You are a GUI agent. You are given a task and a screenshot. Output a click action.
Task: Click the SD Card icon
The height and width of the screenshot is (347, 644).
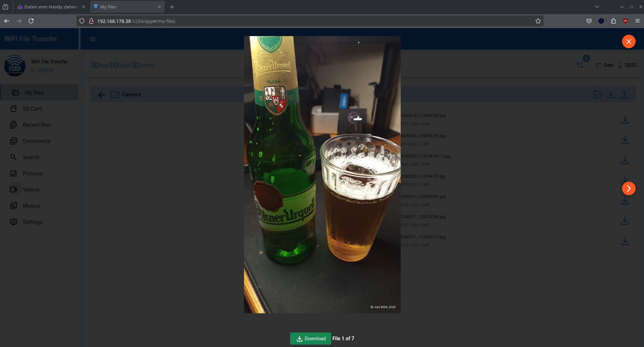[x=13, y=109]
